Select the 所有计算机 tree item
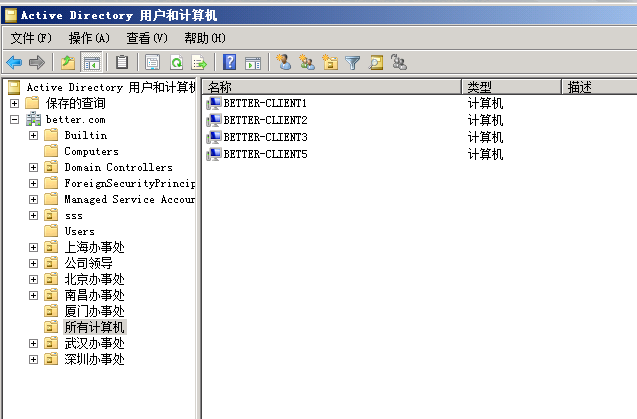Viewport: 637px width, 419px height. [x=95, y=327]
